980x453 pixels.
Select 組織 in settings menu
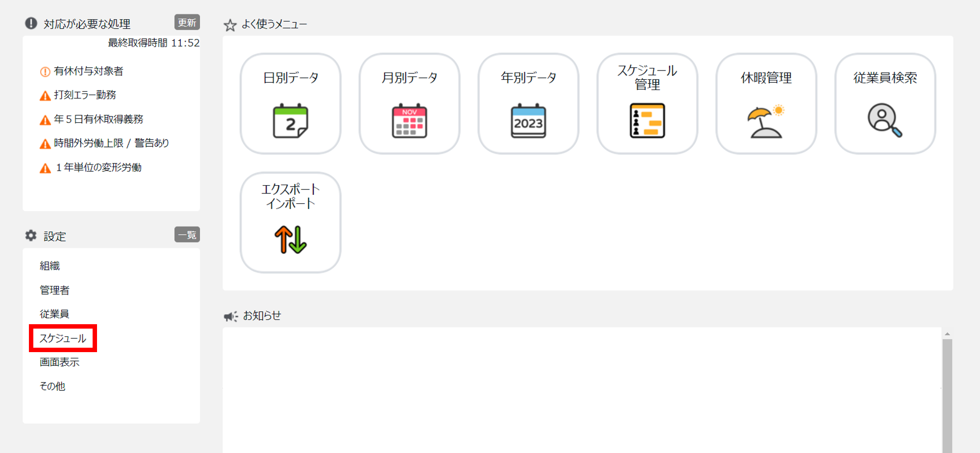[x=50, y=266]
